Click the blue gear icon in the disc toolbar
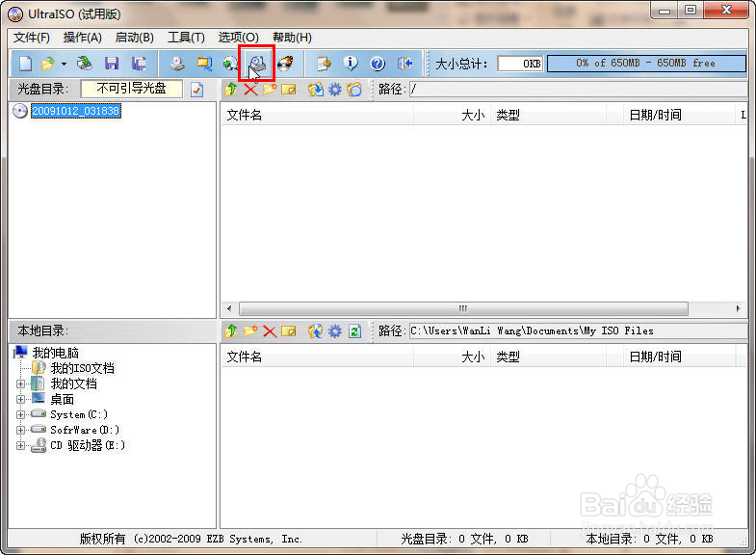This screenshot has height=555, width=756. 334,90
